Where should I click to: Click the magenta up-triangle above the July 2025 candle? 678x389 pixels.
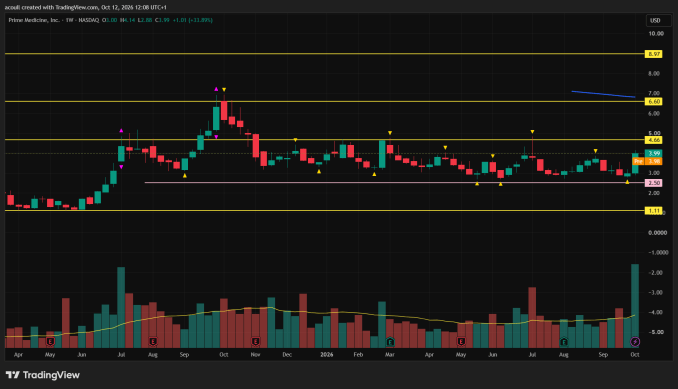[x=121, y=130]
